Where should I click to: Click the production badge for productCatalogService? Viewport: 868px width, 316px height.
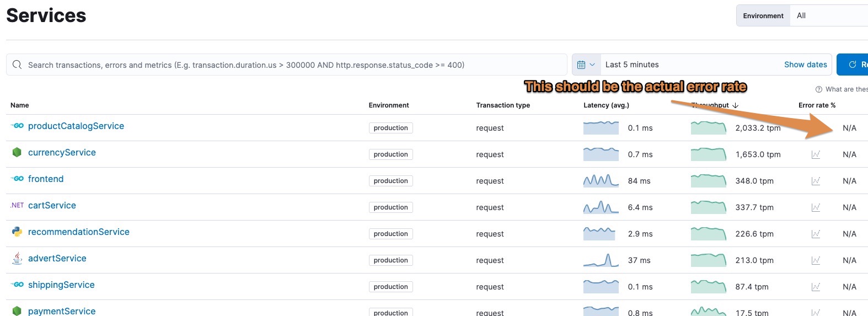(x=390, y=128)
